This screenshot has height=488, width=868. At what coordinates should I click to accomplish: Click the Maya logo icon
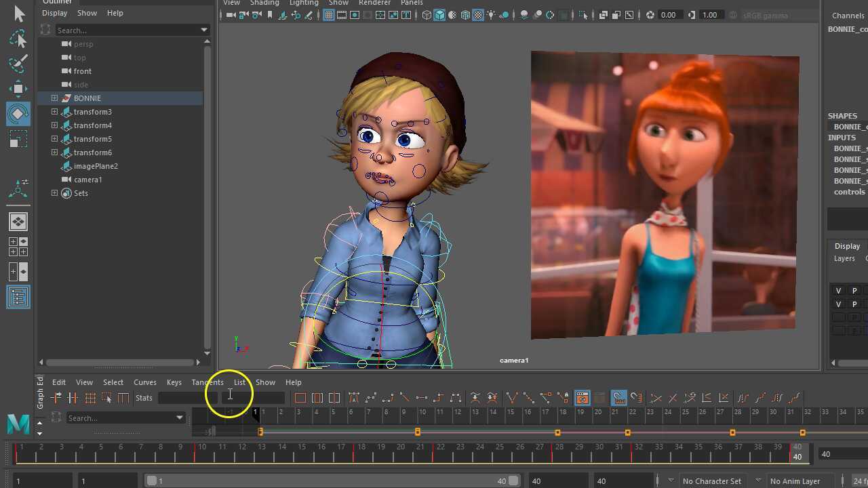click(18, 424)
